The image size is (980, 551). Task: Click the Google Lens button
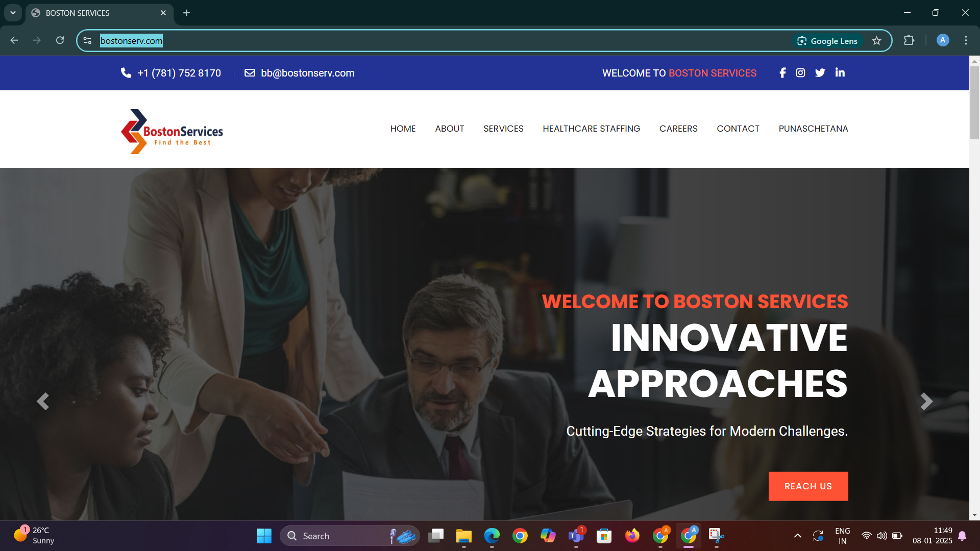(827, 41)
